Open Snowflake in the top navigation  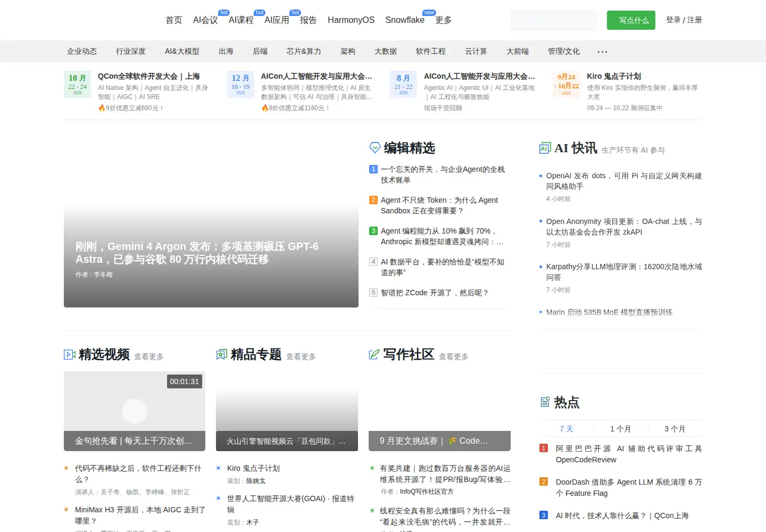[405, 20]
